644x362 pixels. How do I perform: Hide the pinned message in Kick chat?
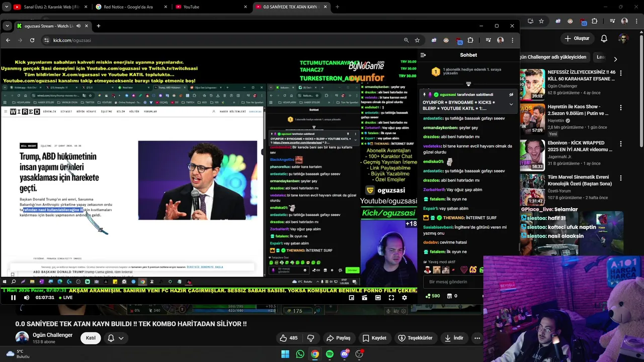pyautogui.click(x=511, y=95)
